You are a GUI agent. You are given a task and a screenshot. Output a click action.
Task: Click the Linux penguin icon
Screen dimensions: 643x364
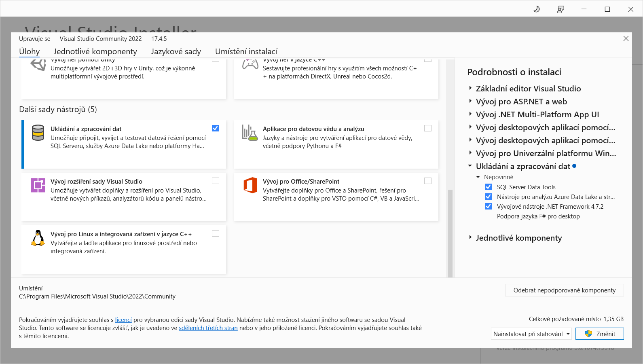coord(38,238)
